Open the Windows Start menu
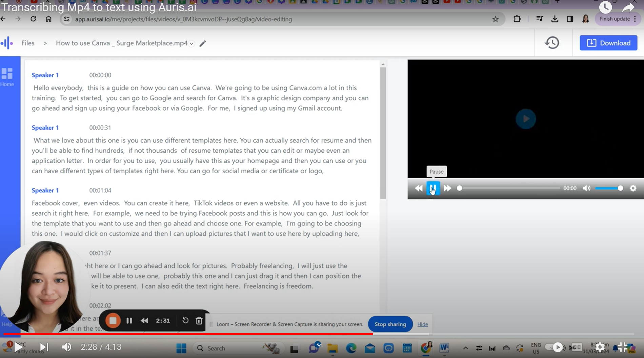This screenshot has height=358, width=644. tap(181, 348)
